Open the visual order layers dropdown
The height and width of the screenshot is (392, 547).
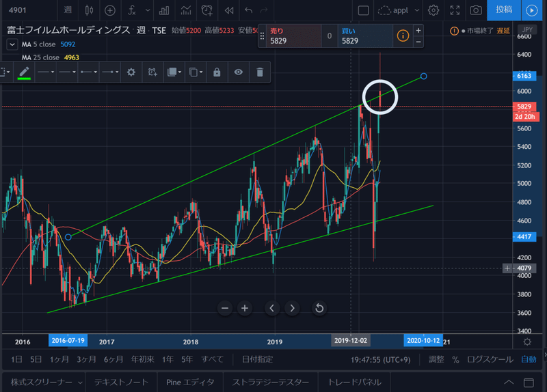point(174,72)
